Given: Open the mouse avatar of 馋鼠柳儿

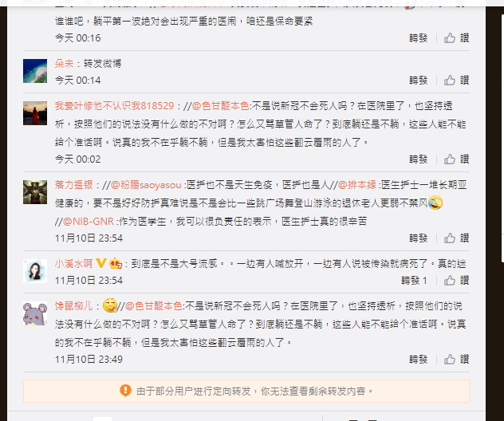Looking at the screenshot, I should [x=35, y=313].
